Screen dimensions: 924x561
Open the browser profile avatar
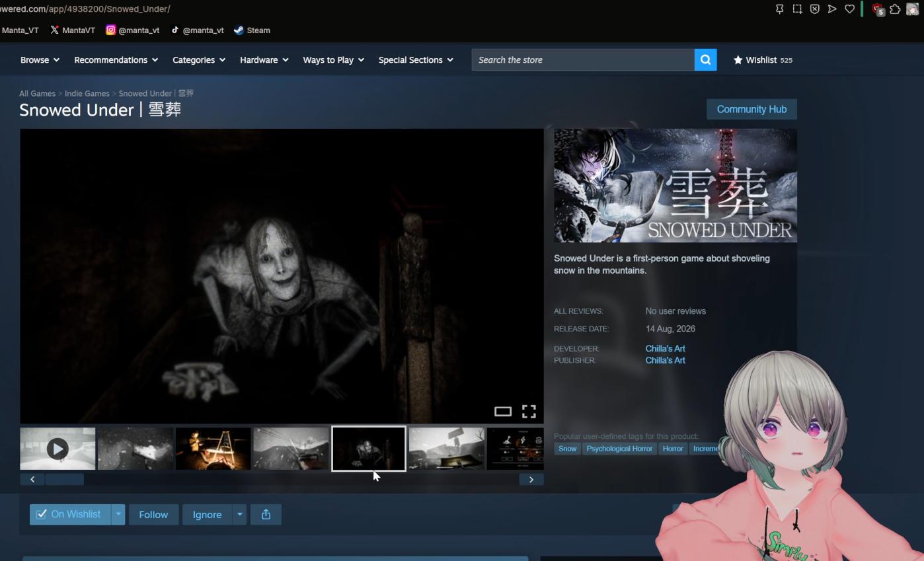[912, 9]
